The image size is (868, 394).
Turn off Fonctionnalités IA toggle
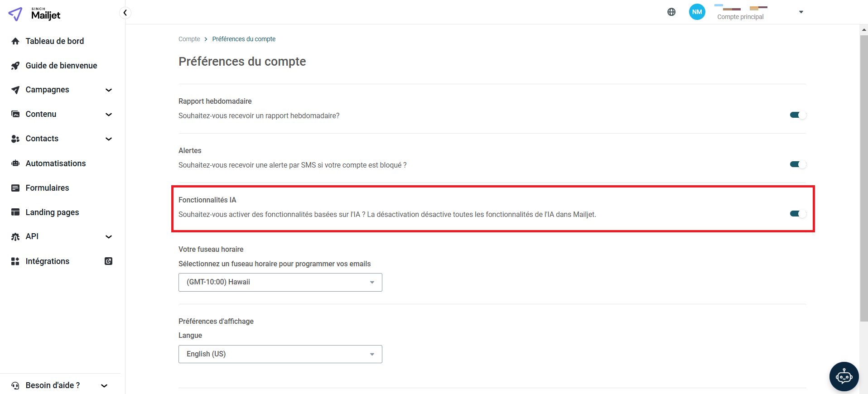[x=798, y=214]
